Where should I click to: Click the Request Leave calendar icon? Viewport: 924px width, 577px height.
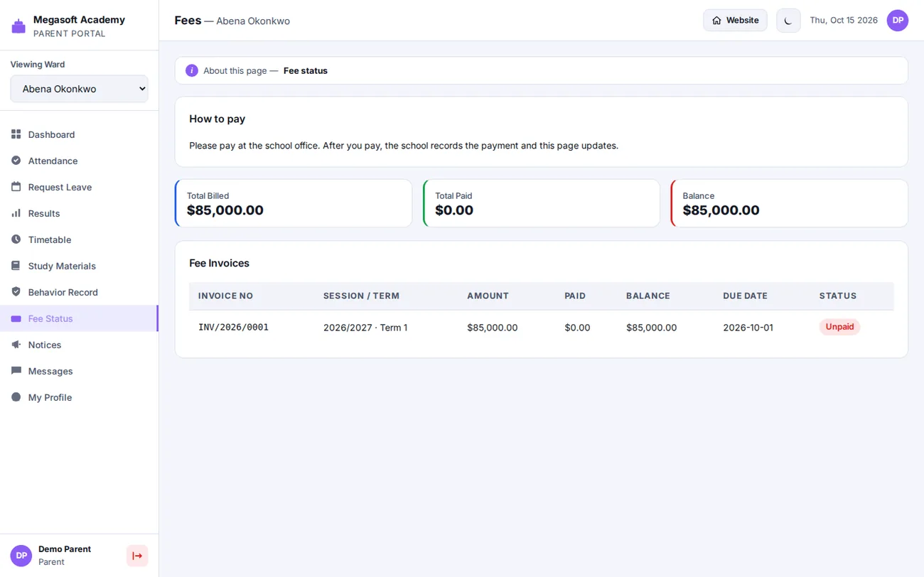[x=16, y=187]
